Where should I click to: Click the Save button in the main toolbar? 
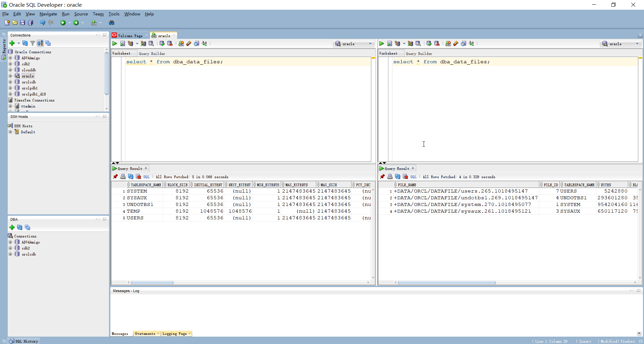tap(22, 22)
